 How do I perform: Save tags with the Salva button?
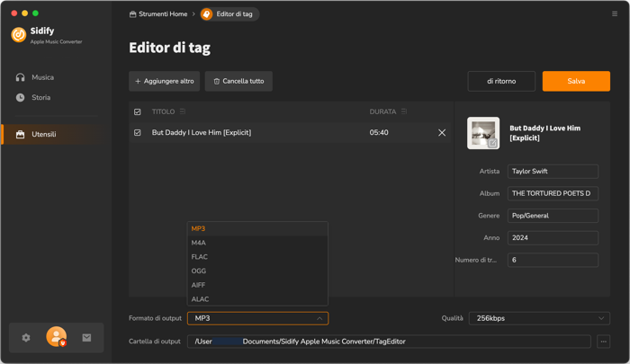[576, 81]
